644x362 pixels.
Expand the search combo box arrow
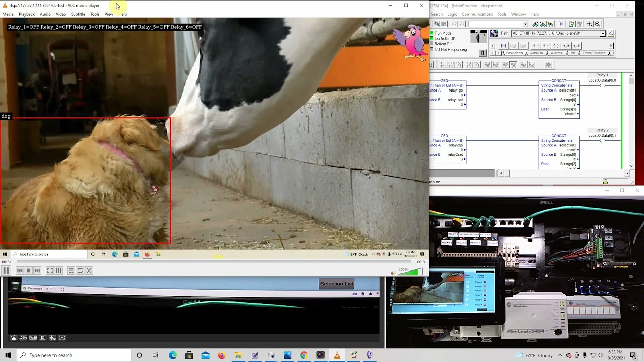(525, 24)
